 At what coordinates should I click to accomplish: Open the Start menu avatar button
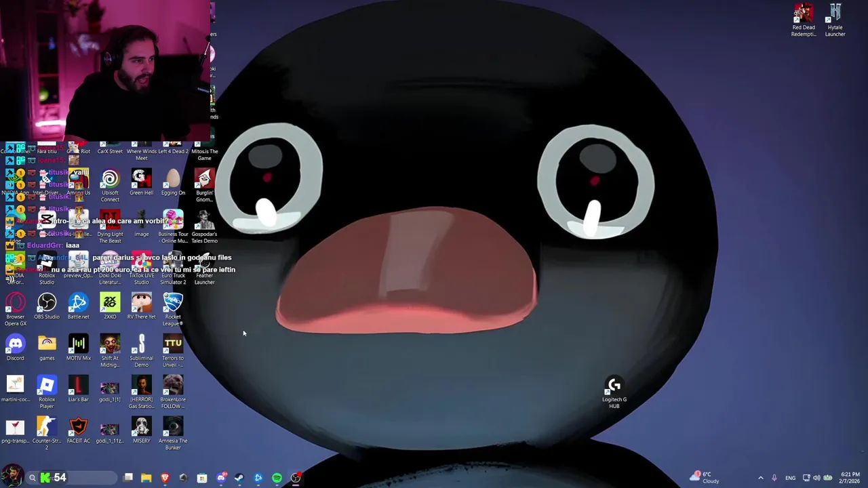pos(12,476)
